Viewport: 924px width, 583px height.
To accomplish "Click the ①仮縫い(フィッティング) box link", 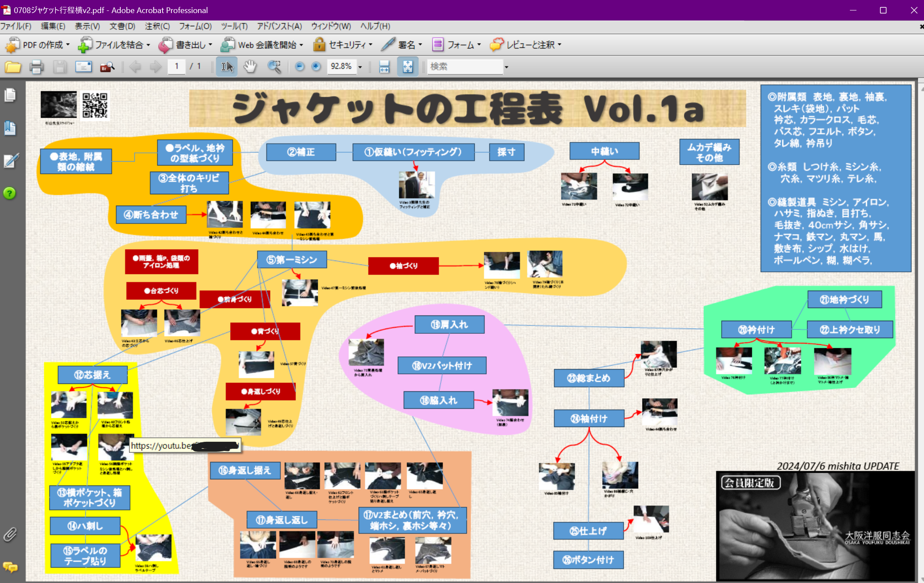I will (x=413, y=152).
